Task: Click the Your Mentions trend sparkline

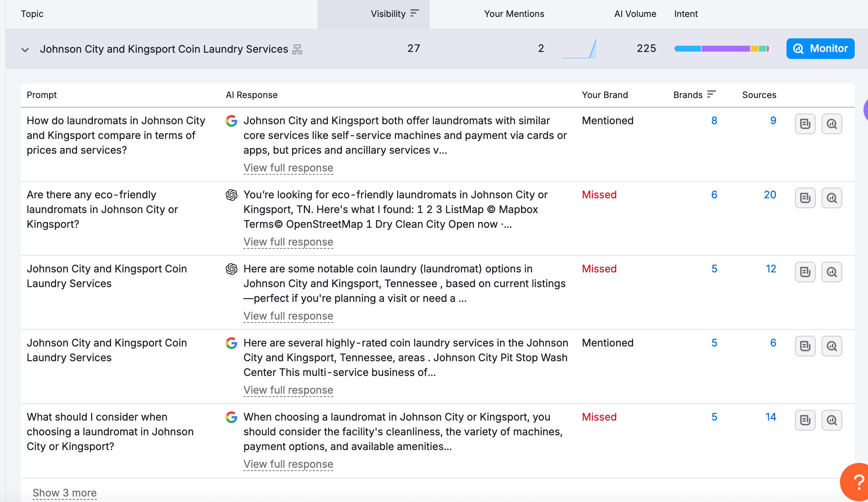Action: coord(579,49)
